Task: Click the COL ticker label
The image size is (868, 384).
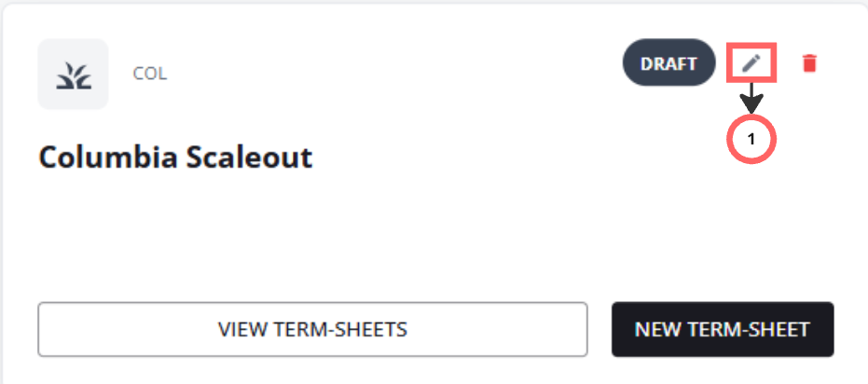Action: tap(149, 74)
